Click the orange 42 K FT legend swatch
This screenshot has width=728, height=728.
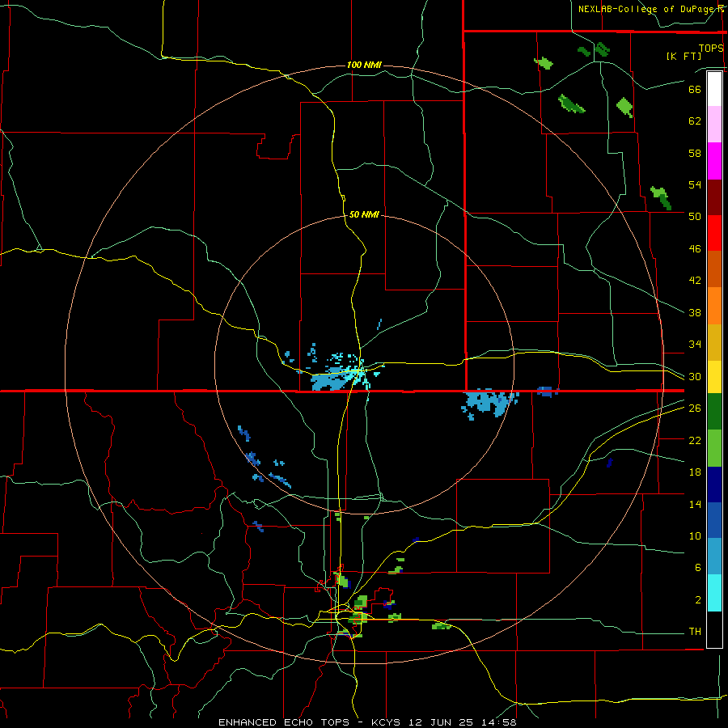714,305
